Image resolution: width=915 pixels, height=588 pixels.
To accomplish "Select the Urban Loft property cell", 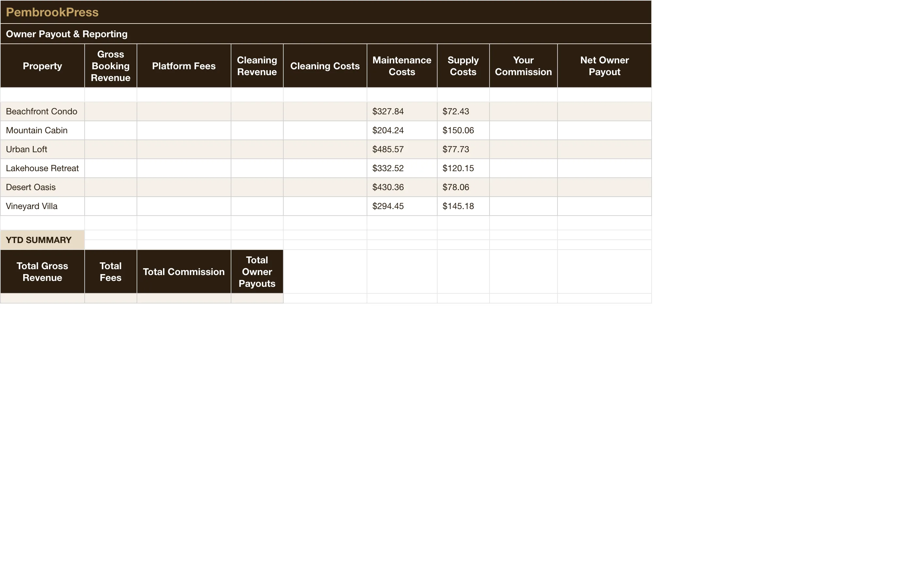I will click(42, 149).
